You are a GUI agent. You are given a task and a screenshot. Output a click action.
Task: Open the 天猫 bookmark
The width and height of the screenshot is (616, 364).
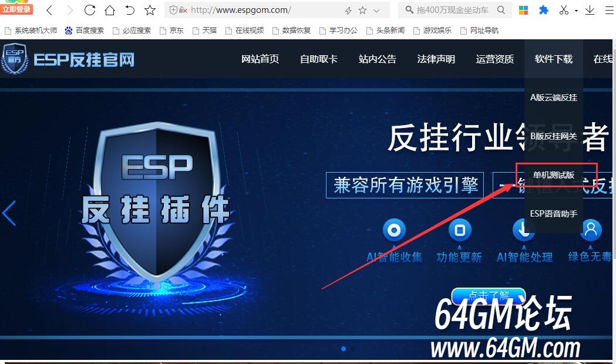click(204, 31)
